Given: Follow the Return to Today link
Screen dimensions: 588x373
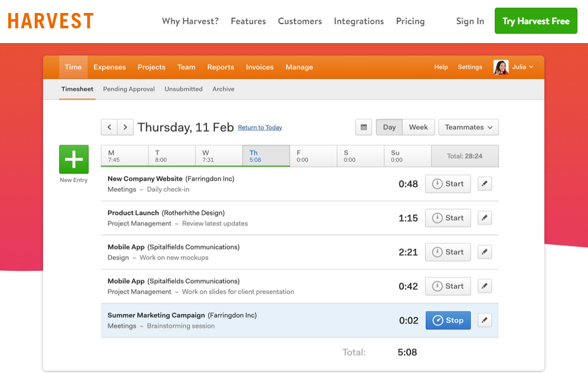Looking at the screenshot, I should coord(259,128).
